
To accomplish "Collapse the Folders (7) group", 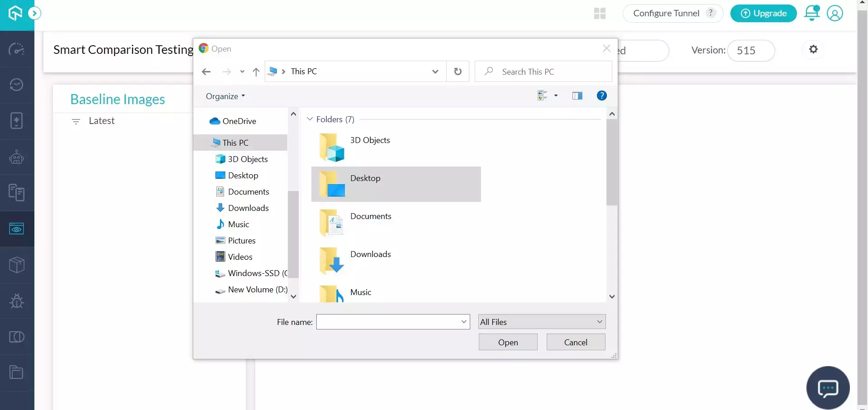I will pyautogui.click(x=310, y=119).
